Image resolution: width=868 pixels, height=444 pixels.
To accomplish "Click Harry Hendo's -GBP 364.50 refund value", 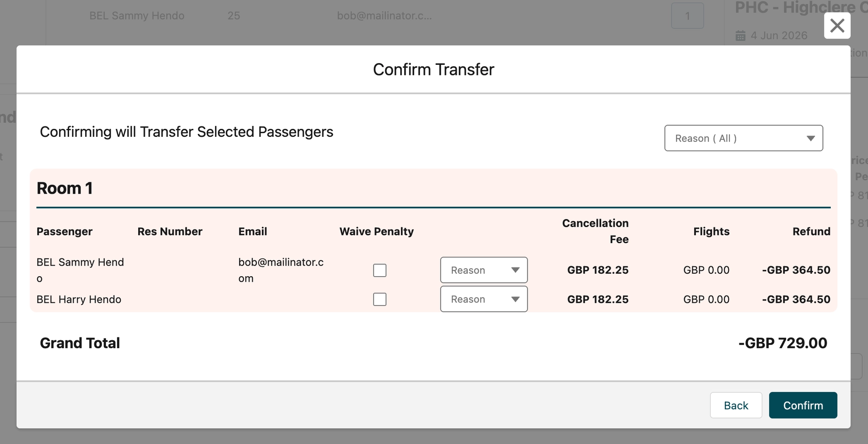I will [796, 300].
